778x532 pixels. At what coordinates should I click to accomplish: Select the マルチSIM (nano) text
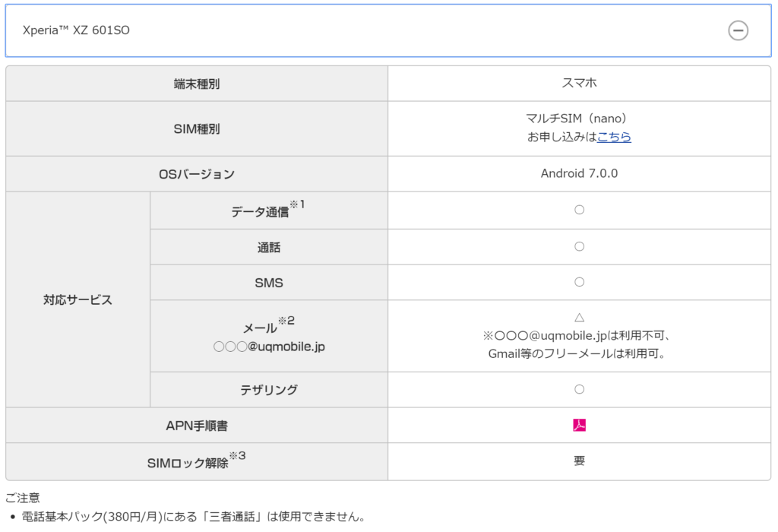(576, 118)
